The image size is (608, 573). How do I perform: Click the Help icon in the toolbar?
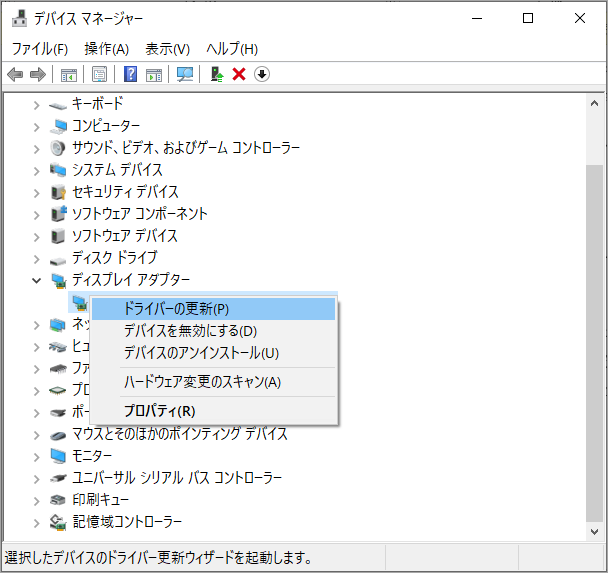click(130, 74)
